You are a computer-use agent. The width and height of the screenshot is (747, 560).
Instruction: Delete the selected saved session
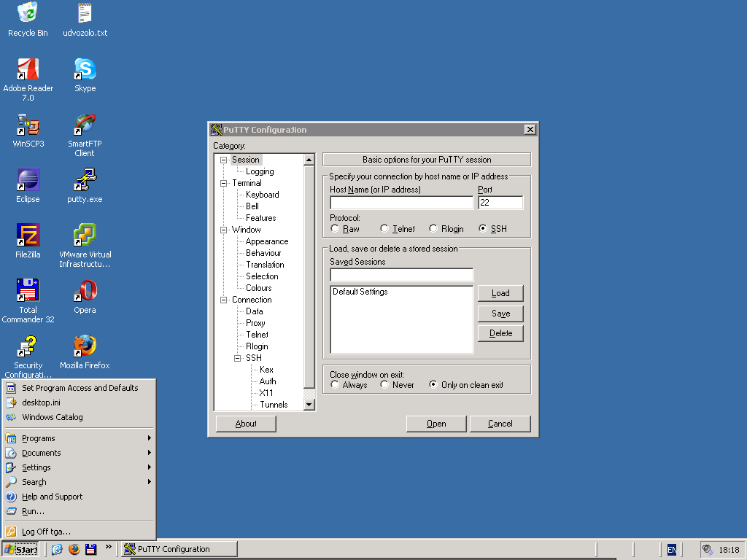tap(500, 333)
